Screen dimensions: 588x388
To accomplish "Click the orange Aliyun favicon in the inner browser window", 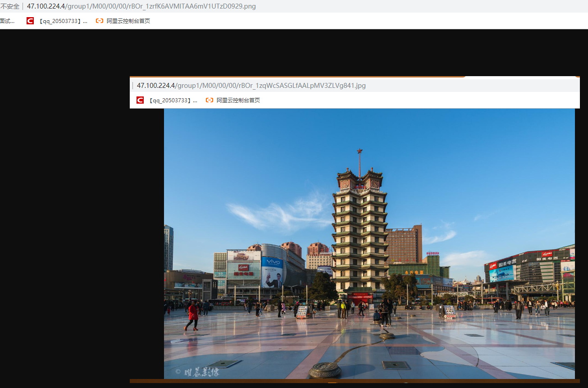I will [210, 100].
